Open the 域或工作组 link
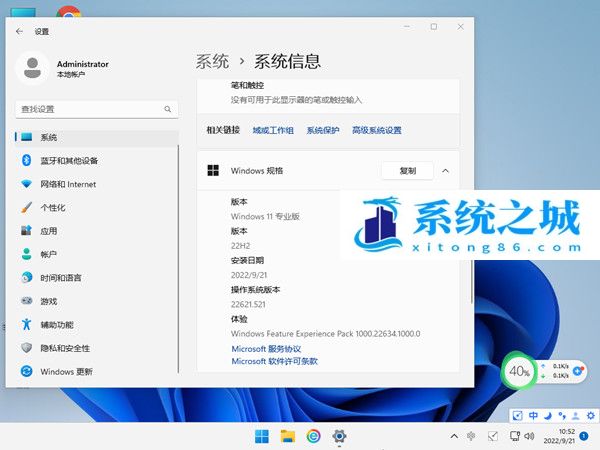 (273, 130)
